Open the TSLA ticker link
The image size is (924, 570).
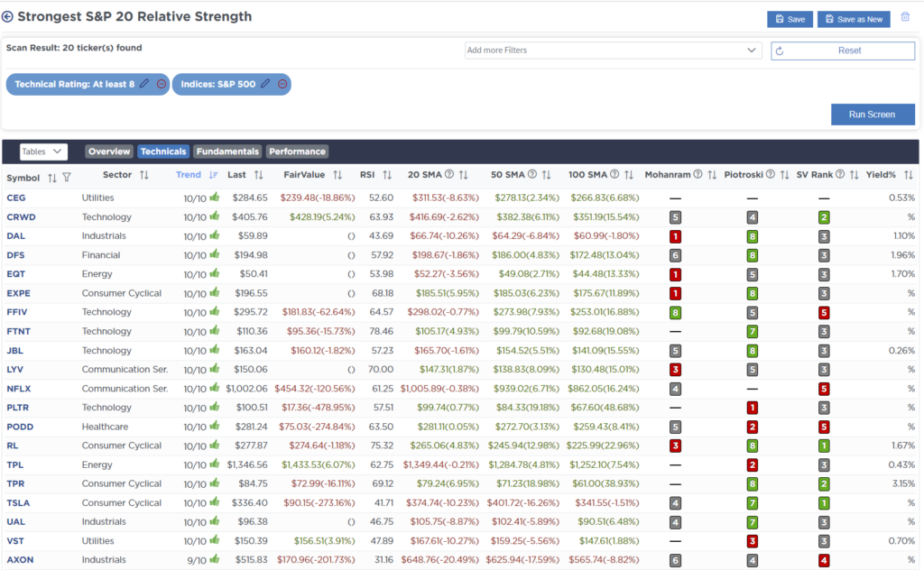coord(18,503)
